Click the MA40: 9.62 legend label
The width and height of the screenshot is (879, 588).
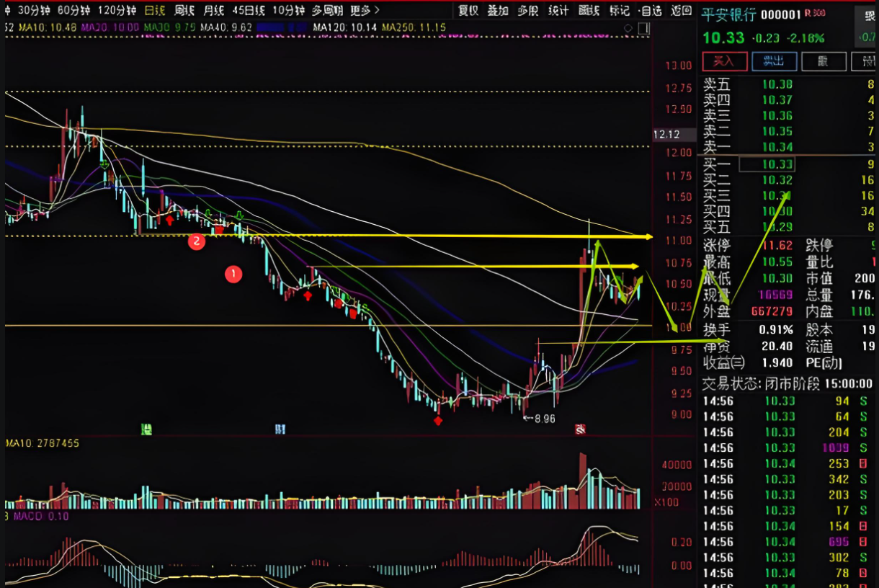tap(226, 27)
